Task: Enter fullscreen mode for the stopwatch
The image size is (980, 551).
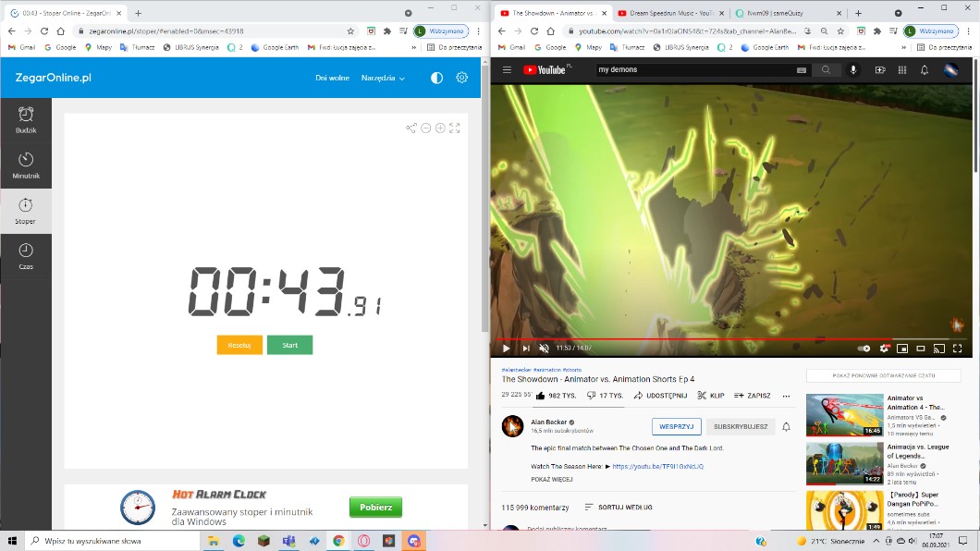Action: [x=455, y=129]
